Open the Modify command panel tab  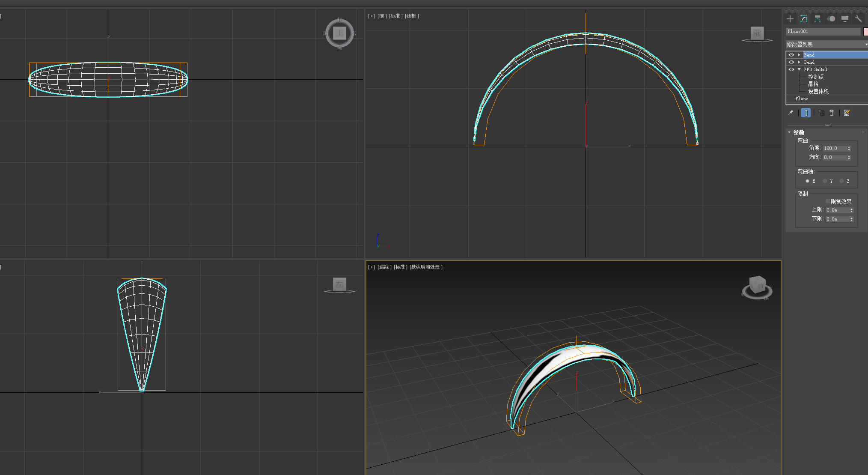click(804, 19)
